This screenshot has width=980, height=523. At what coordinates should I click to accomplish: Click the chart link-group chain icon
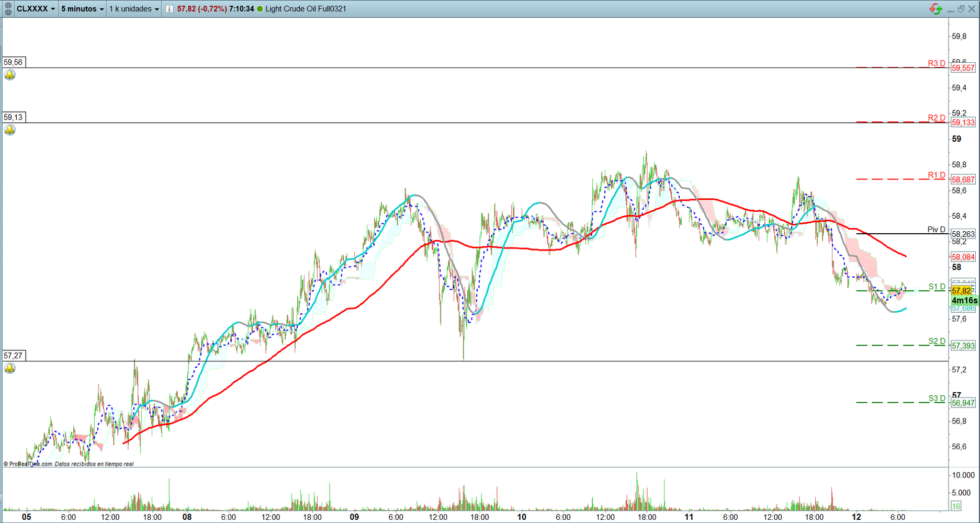[x=8, y=9]
